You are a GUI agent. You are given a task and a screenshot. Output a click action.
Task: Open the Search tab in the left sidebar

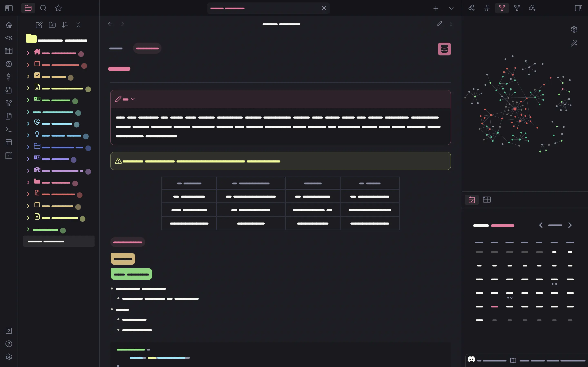(43, 8)
